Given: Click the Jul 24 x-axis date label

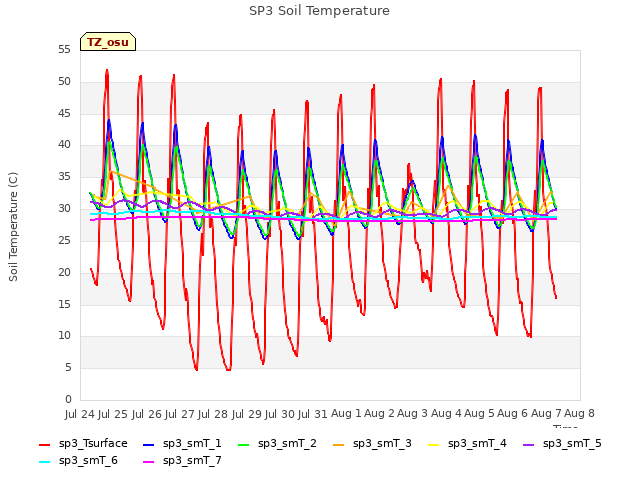Looking at the screenshot, I should click(x=80, y=414).
